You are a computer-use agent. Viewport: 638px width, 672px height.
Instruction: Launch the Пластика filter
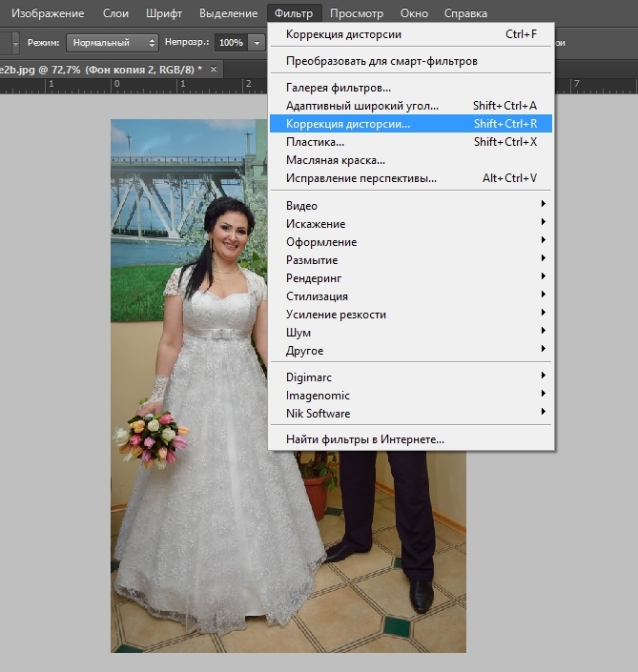point(315,142)
